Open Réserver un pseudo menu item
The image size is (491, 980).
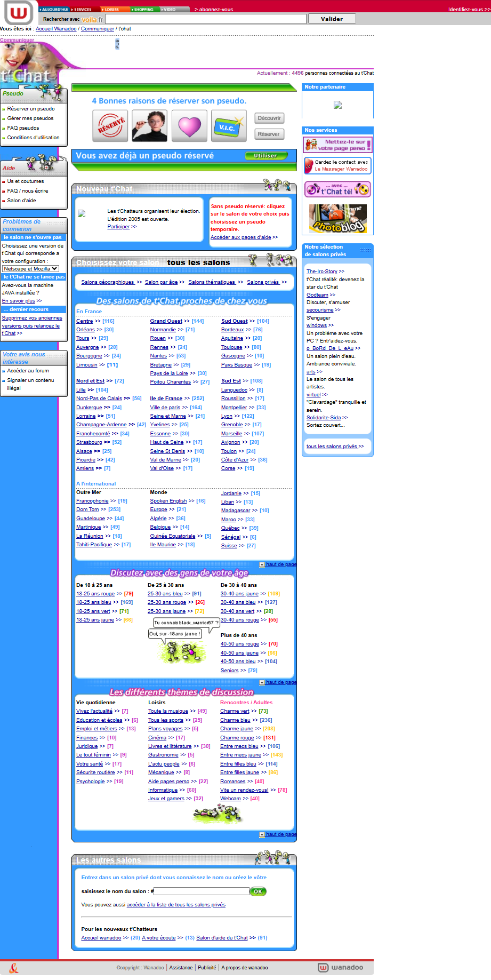point(31,109)
